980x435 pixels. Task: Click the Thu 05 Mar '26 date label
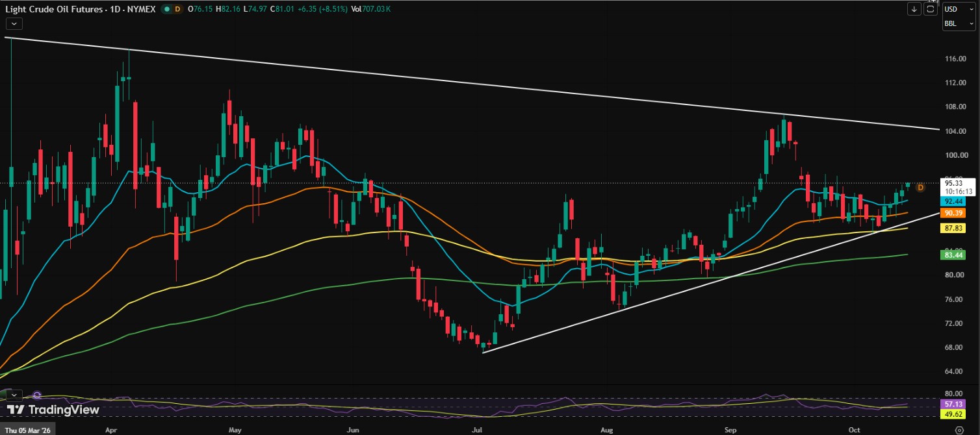click(29, 429)
